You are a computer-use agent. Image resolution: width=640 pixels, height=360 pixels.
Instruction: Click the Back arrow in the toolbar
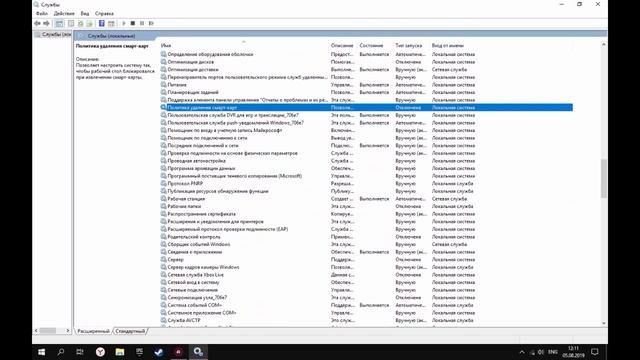(x=38, y=23)
